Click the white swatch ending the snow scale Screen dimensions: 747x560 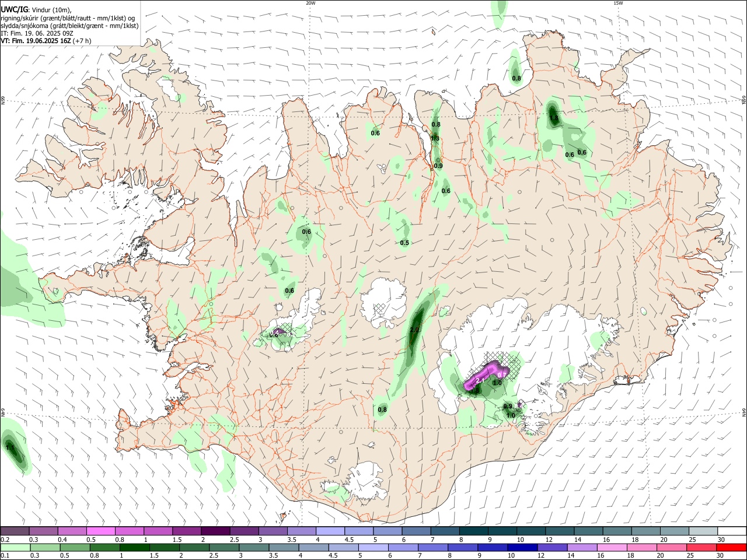(x=731, y=531)
